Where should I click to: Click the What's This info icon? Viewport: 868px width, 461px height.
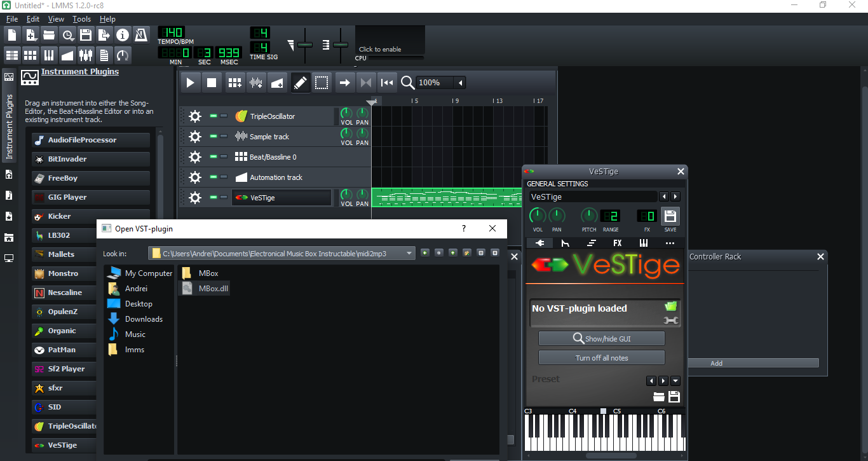pos(123,34)
